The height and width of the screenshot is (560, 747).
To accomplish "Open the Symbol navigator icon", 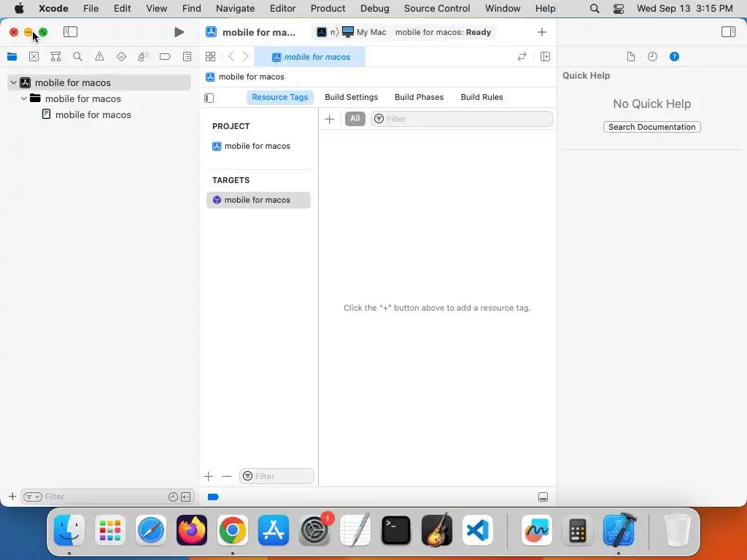I will click(55, 57).
